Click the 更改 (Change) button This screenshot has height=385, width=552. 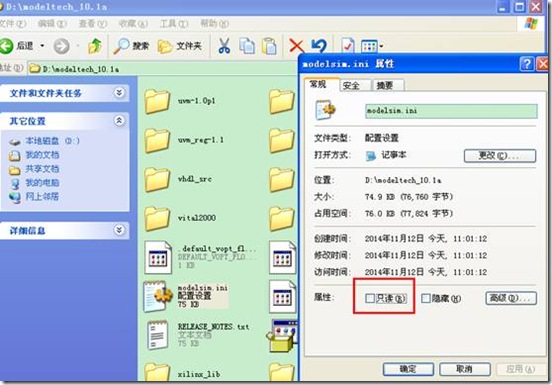500,156
